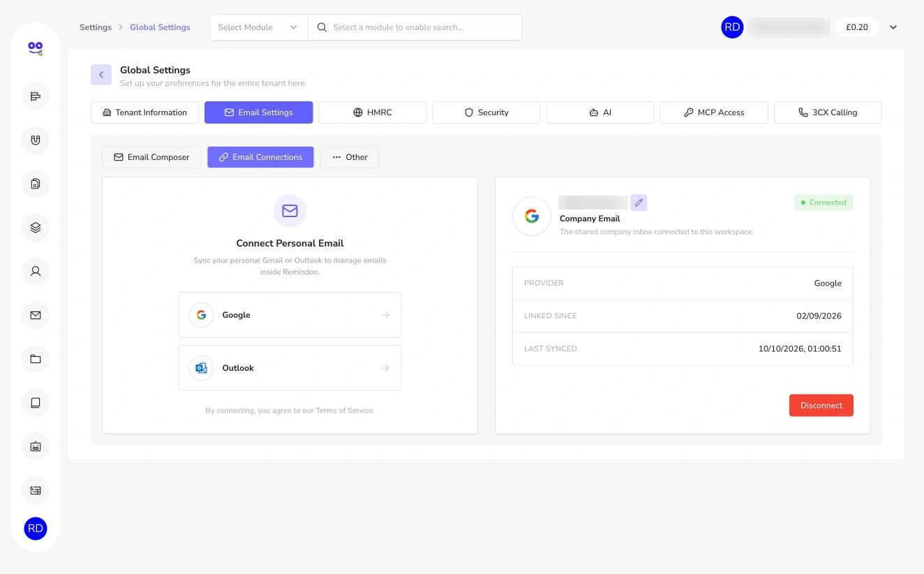This screenshot has width=924, height=574.
Task: Click the Linked Since date 02/09/2026
Action: coord(819,316)
